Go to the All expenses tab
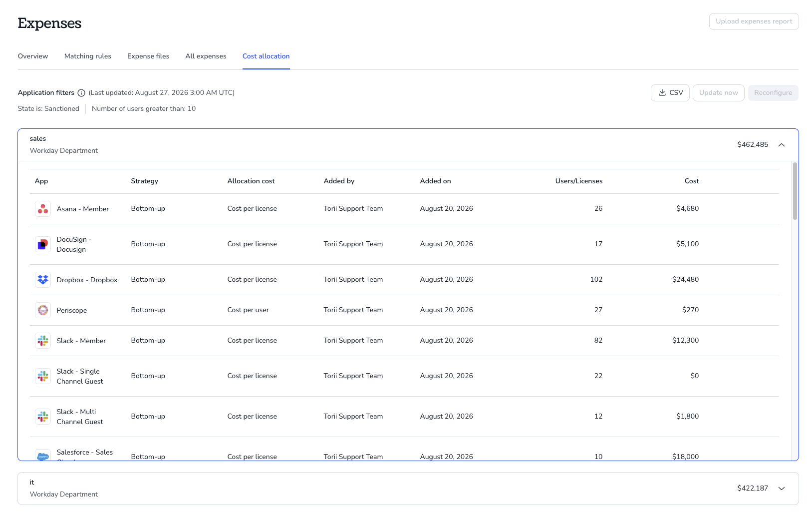Screen dimensions: 812x516 coord(206,56)
